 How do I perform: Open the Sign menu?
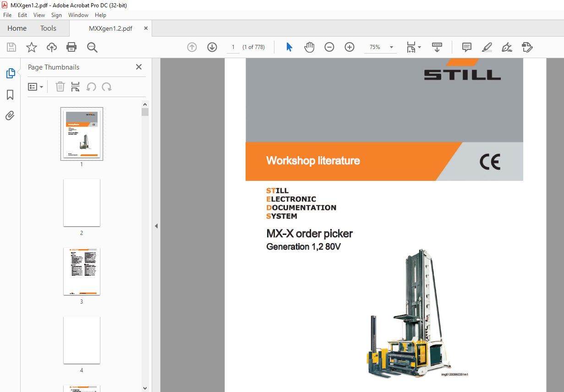[x=56, y=15]
